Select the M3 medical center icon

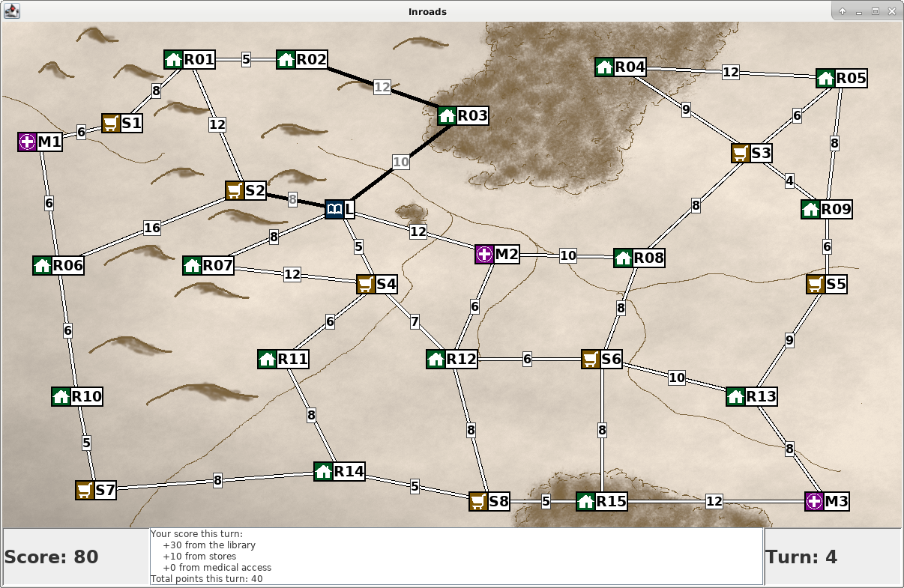click(815, 501)
